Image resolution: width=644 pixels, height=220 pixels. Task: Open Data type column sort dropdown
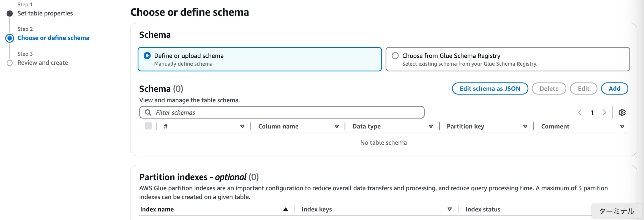coord(431,126)
